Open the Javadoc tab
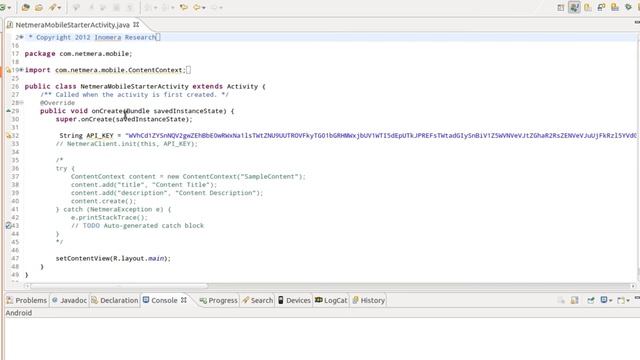Image resolution: width=640 pixels, height=360 pixels. point(69,300)
